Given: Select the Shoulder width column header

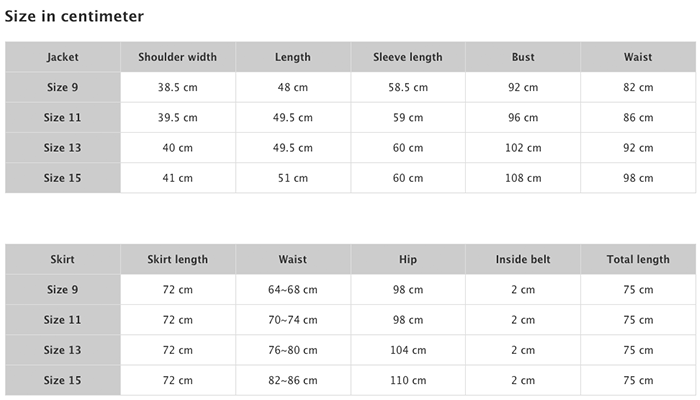Looking at the screenshot, I should (x=178, y=57).
